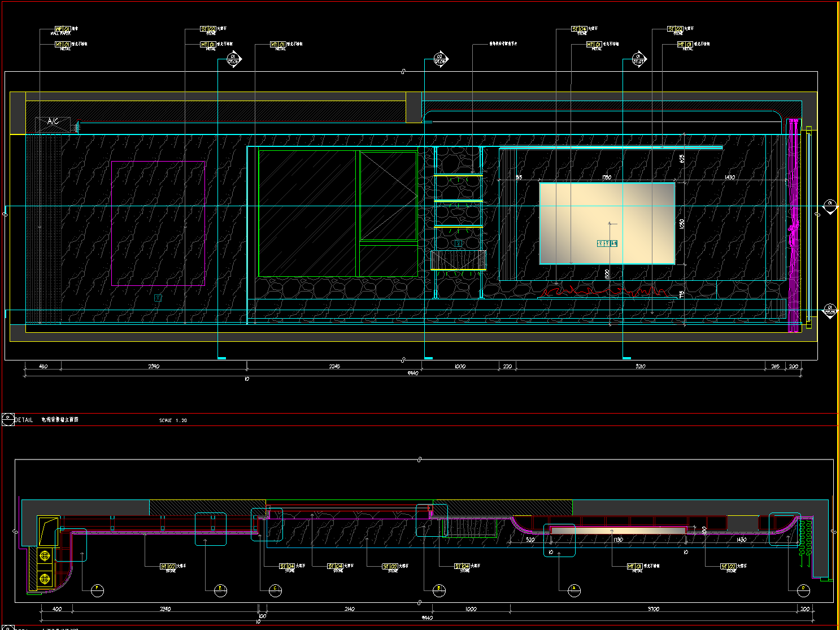Click the upper section marker on right edge
The width and height of the screenshot is (840, 630).
tap(829, 207)
